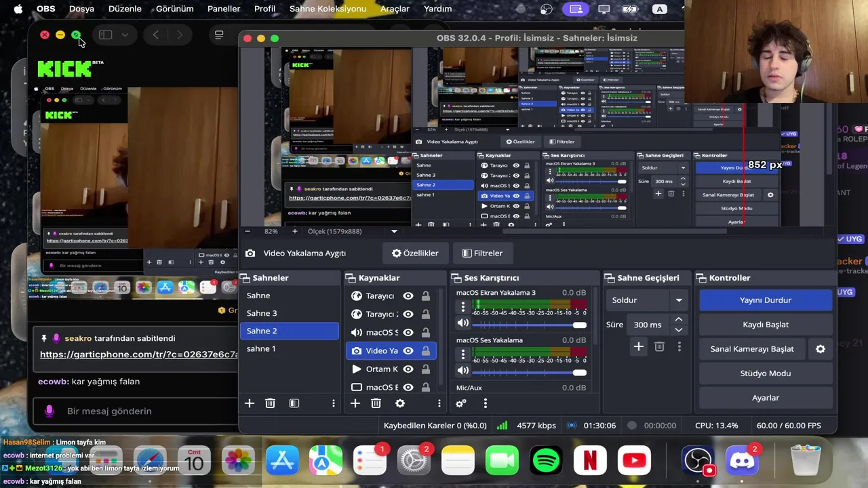Toggle lock on Video Ya source
The width and height of the screenshot is (868, 488).
pos(426,351)
